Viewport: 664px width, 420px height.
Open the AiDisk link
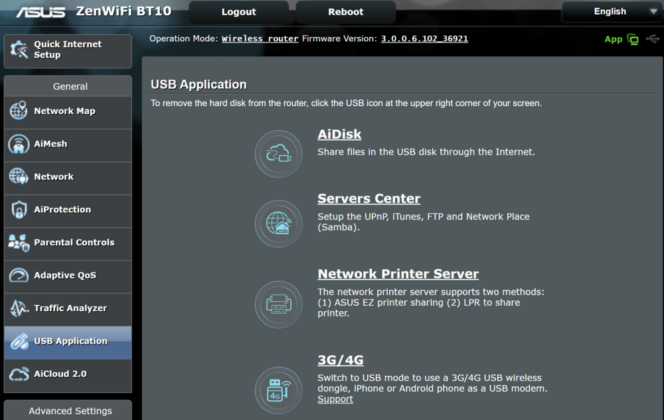click(x=340, y=134)
